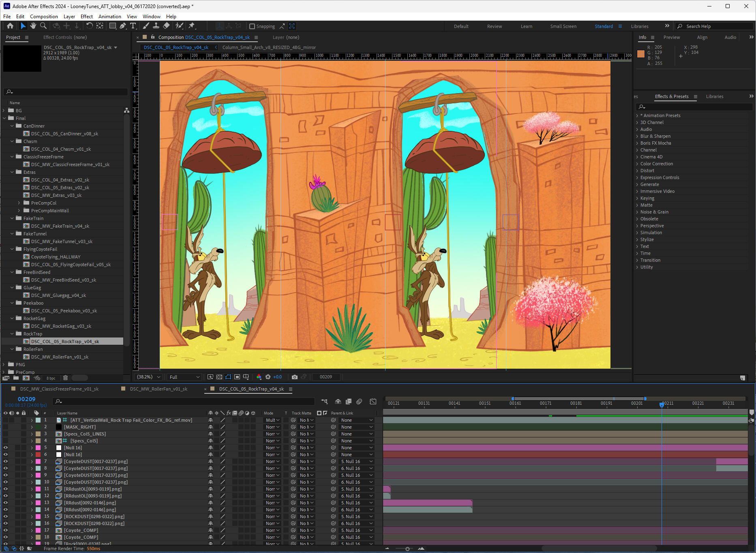Choose the Clone Stamp tool
The width and height of the screenshot is (756, 553).
(x=156, y=26)
